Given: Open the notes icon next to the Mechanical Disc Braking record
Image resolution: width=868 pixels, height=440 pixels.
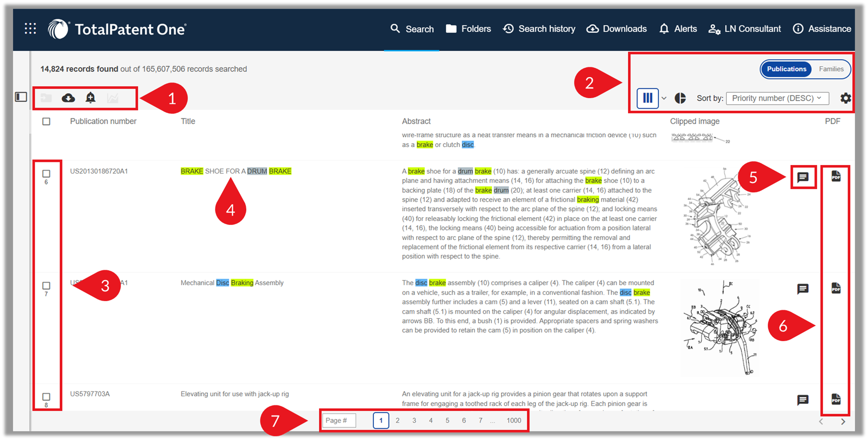Looking at the screenshot, I should click(x=803, y=289).
